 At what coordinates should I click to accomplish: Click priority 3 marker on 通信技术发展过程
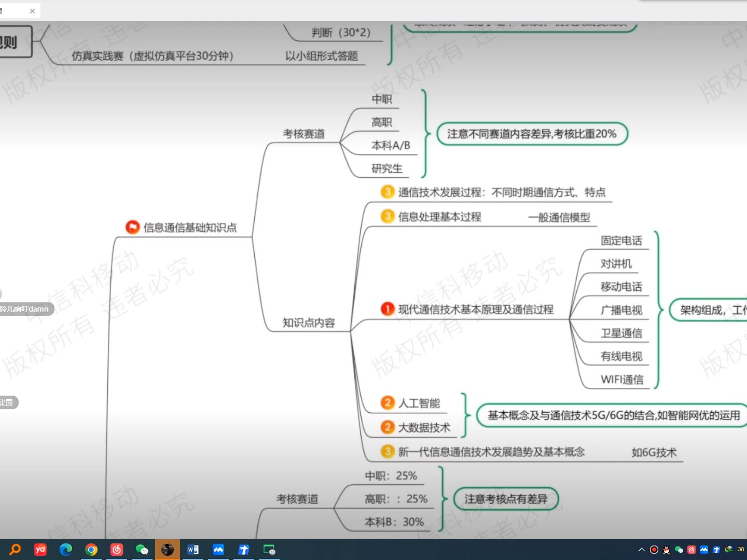388,192
